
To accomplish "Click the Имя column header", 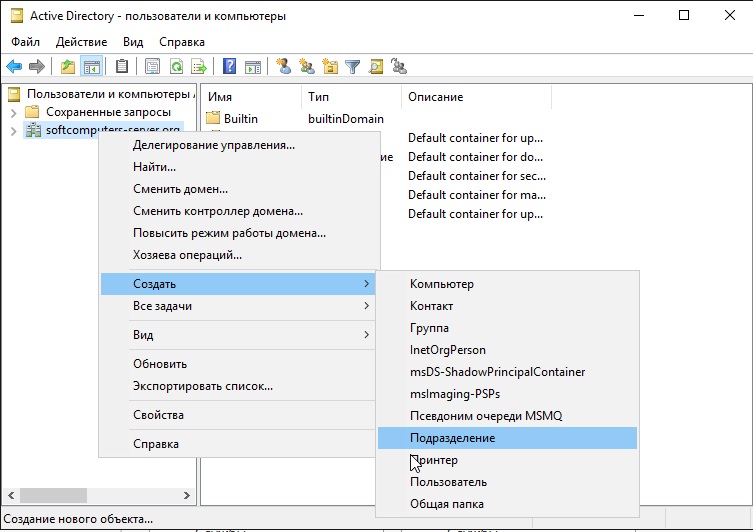I will [251, 97].
